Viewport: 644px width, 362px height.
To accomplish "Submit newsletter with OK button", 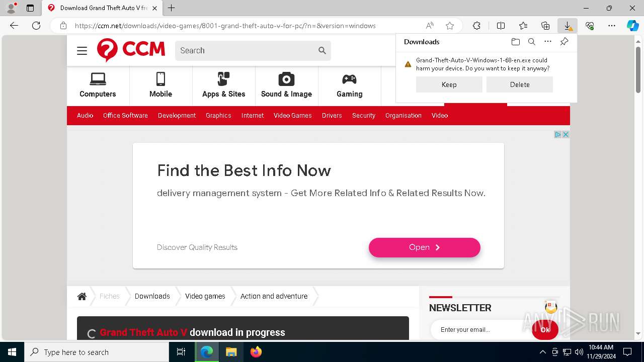I will (545, 330).
